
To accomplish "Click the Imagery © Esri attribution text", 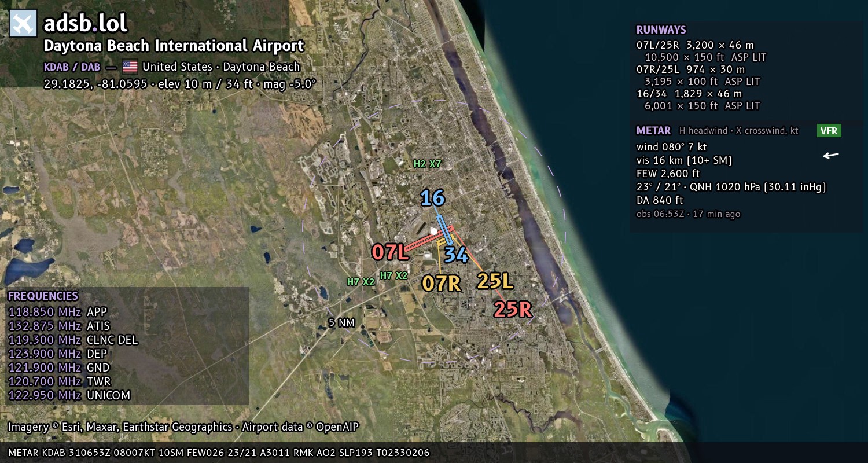I will pyautogui.click(x=183, y=427).
